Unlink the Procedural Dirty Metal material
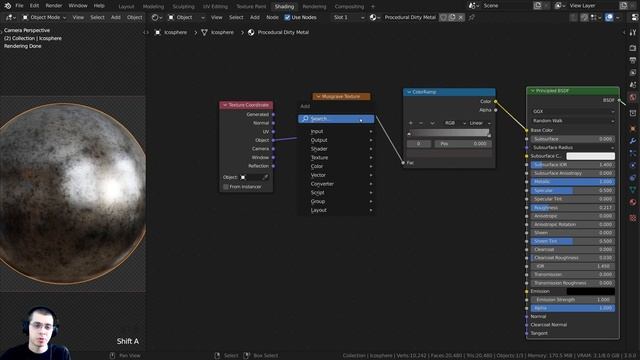 (x=461, y=18)
